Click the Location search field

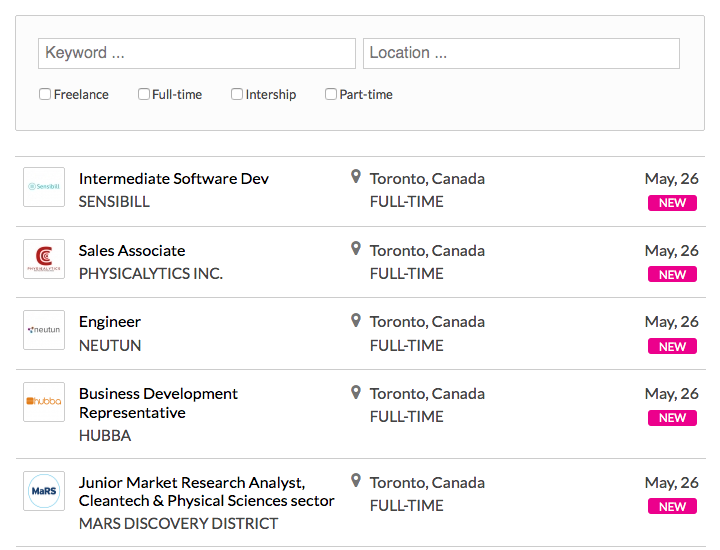click(521, 53)
